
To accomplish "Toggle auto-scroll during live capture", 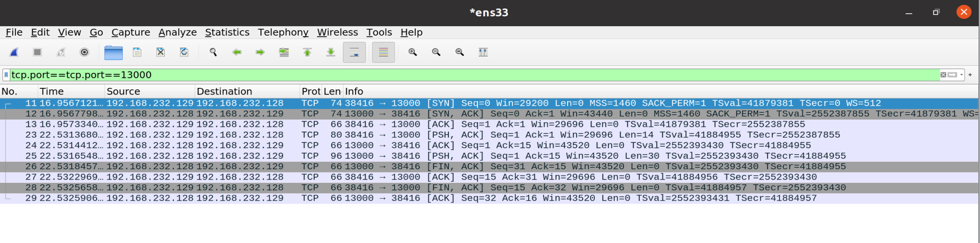I will pos(354,52).
